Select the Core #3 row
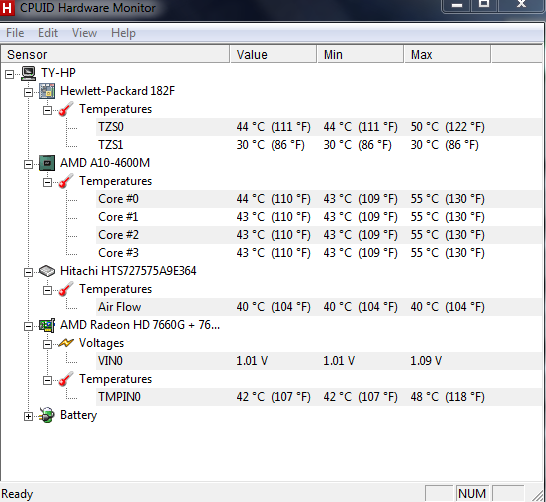 point(319,253)
